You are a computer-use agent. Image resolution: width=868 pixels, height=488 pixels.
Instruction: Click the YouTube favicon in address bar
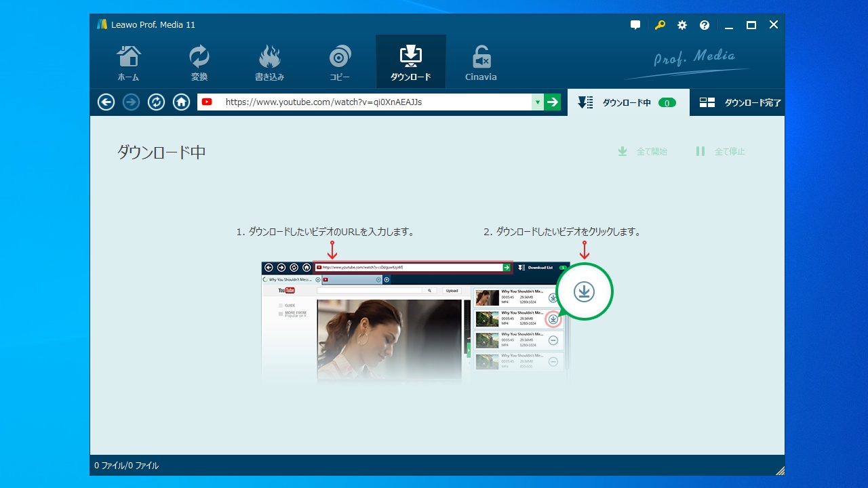coord(207,102)
